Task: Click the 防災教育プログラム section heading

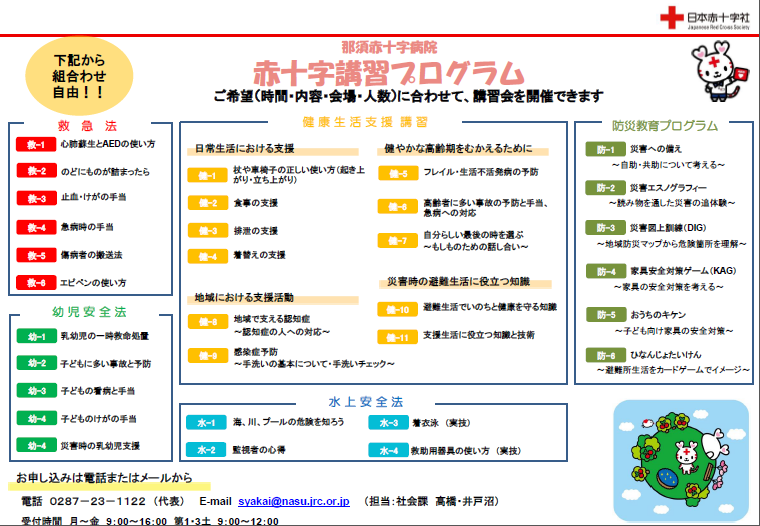Action: [665, 126]
